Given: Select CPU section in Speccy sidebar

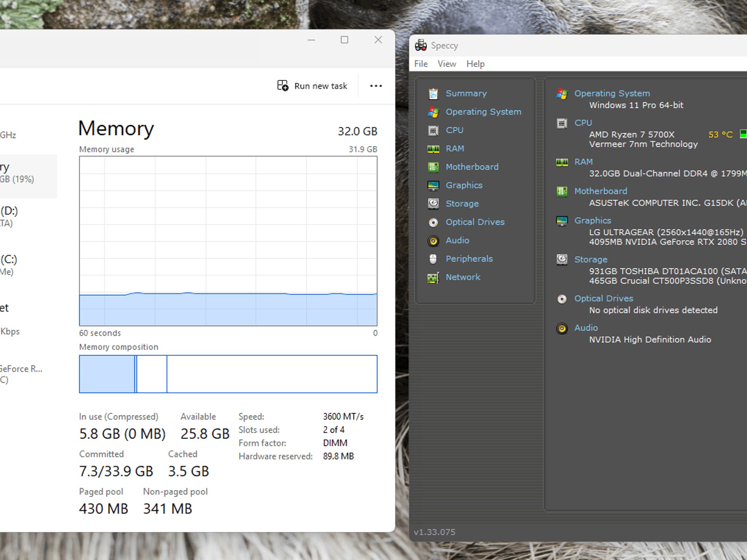Looking at the screenshot, I should coord(454,130).
